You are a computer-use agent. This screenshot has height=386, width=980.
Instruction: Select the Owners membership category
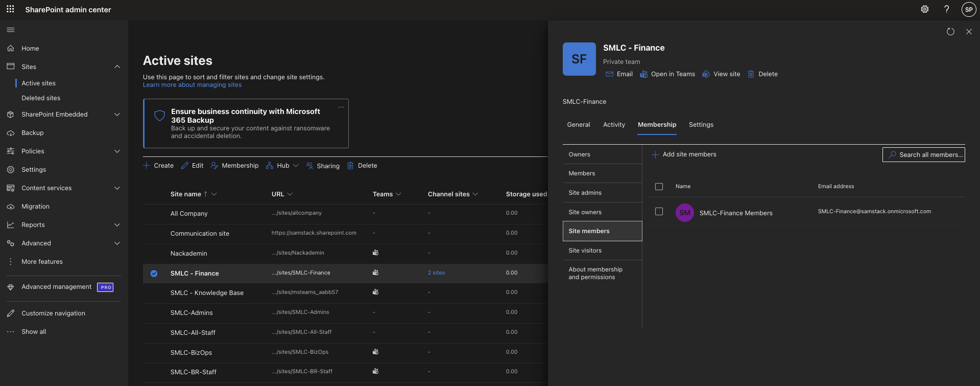[602, 154]
